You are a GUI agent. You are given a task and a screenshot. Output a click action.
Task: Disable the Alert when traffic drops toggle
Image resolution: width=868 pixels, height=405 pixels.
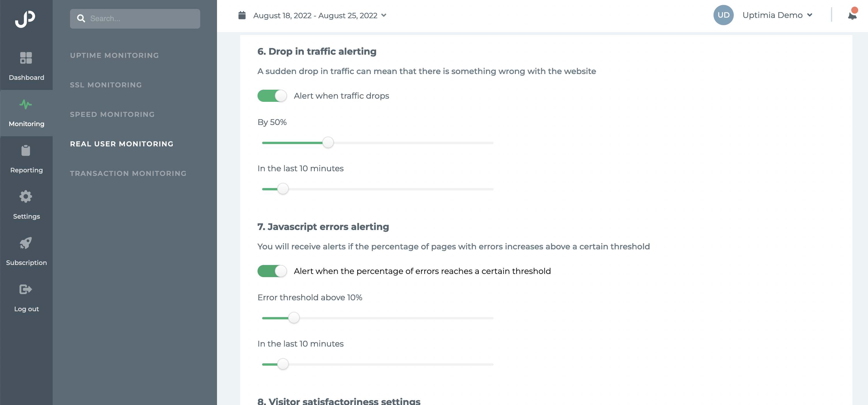[272, 96]
